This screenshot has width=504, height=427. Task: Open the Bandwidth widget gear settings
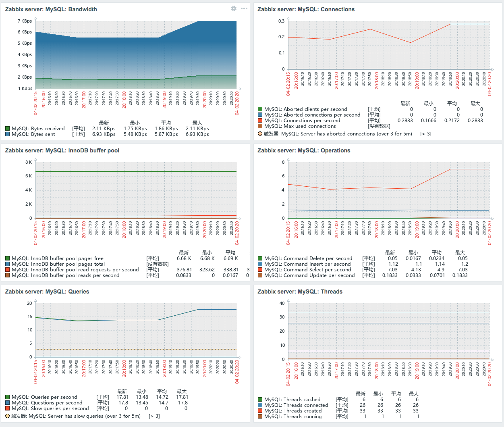click(x=234, y=8)
